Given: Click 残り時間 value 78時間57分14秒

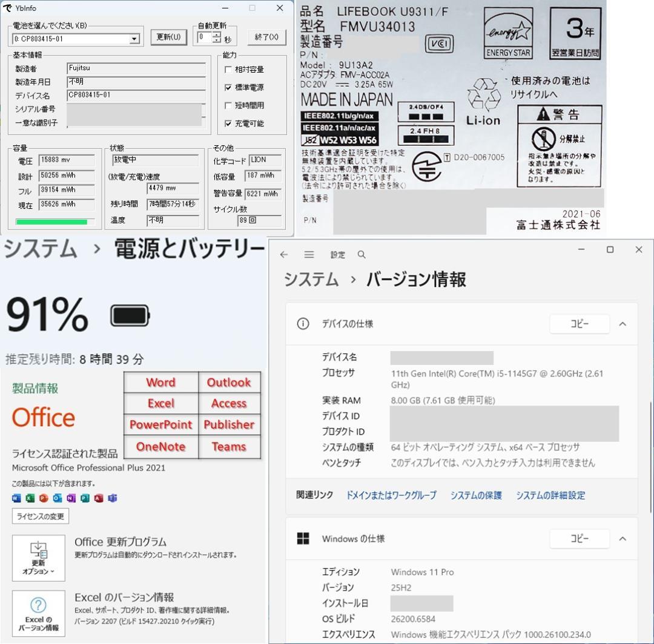Looking at the screenshot, I should pos(173,204).
